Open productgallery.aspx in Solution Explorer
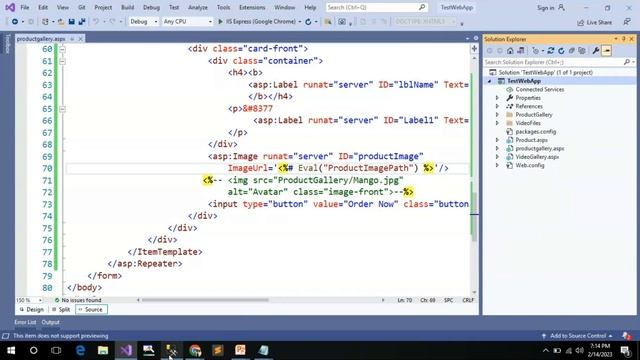 [x=540, y=149]
